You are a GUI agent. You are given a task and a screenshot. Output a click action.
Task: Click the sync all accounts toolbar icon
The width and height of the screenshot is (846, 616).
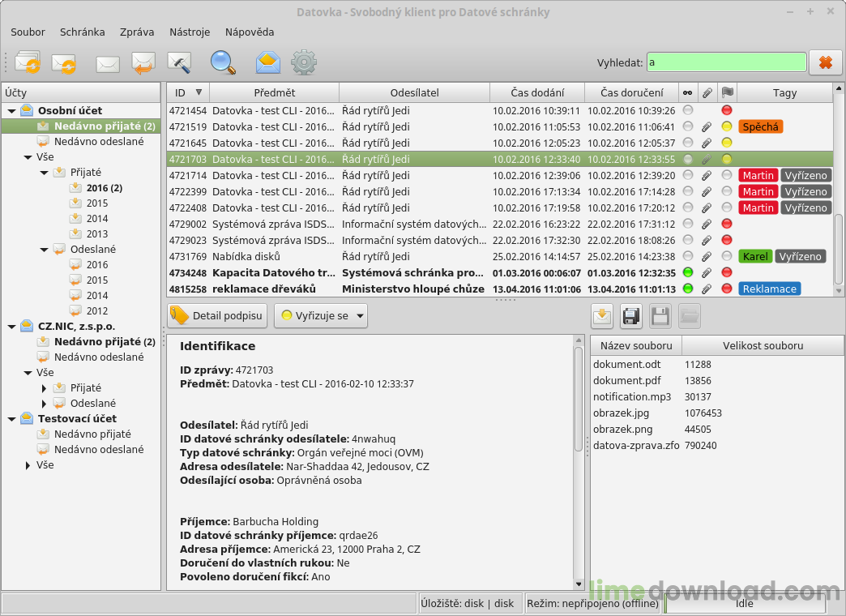pos(27,62)
